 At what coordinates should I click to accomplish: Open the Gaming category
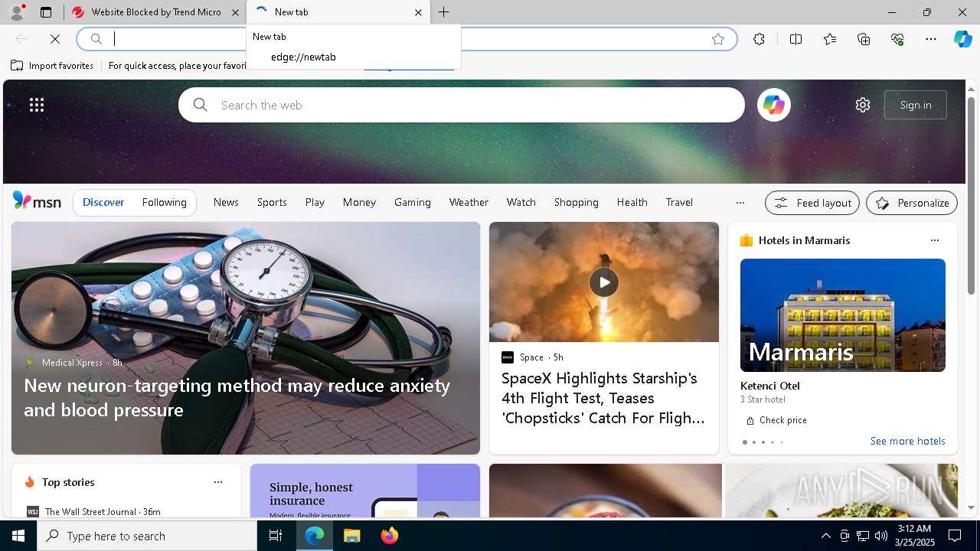click(413, 202)
